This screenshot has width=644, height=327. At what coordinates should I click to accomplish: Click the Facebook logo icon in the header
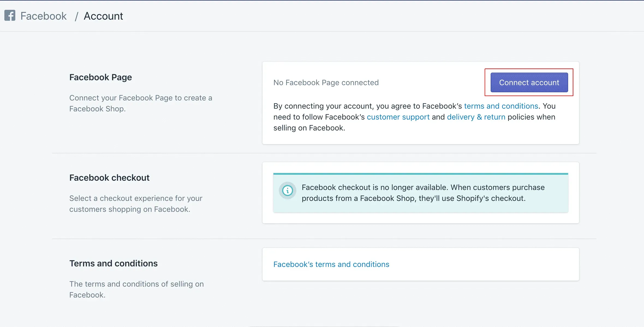[x=10, y=16]
